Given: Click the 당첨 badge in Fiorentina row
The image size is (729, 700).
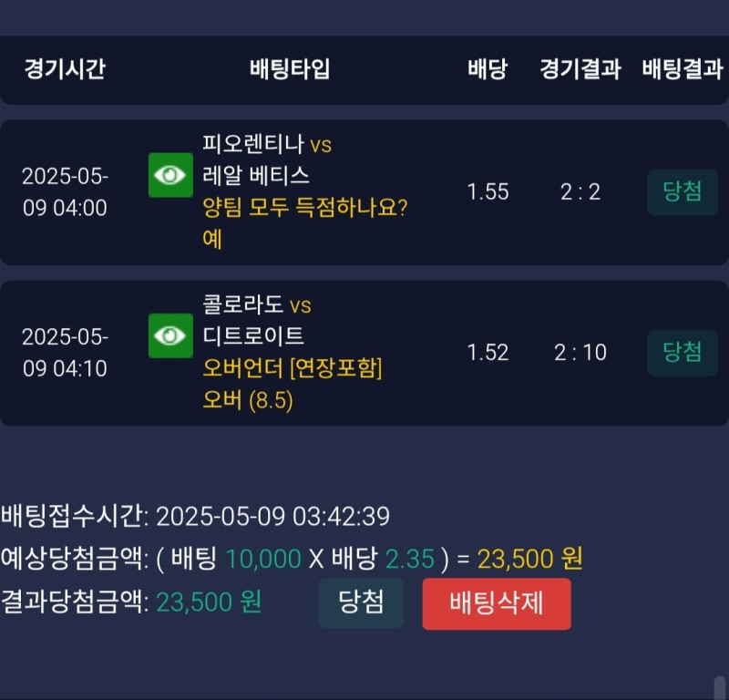Looking at the screenshot, I should tap(683, 192).
